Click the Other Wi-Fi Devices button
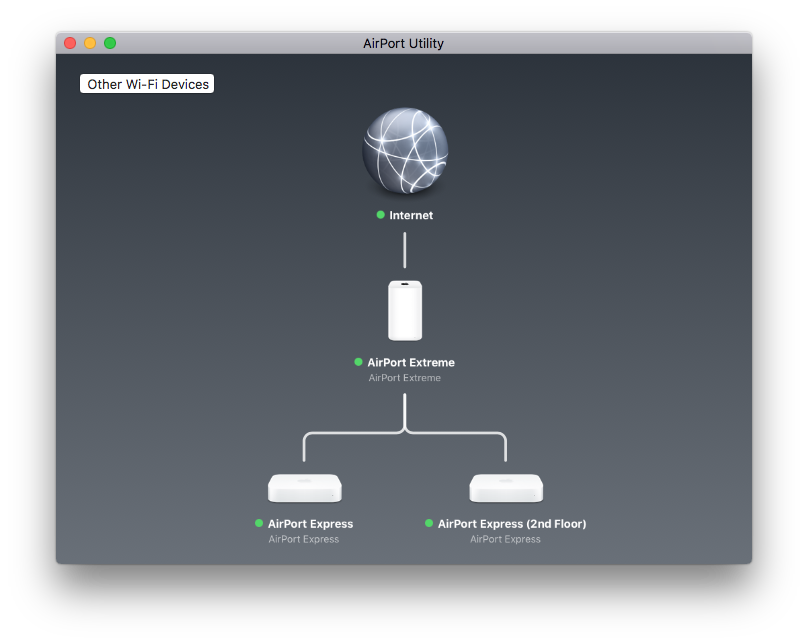808x644 pixels. [147, 84]
